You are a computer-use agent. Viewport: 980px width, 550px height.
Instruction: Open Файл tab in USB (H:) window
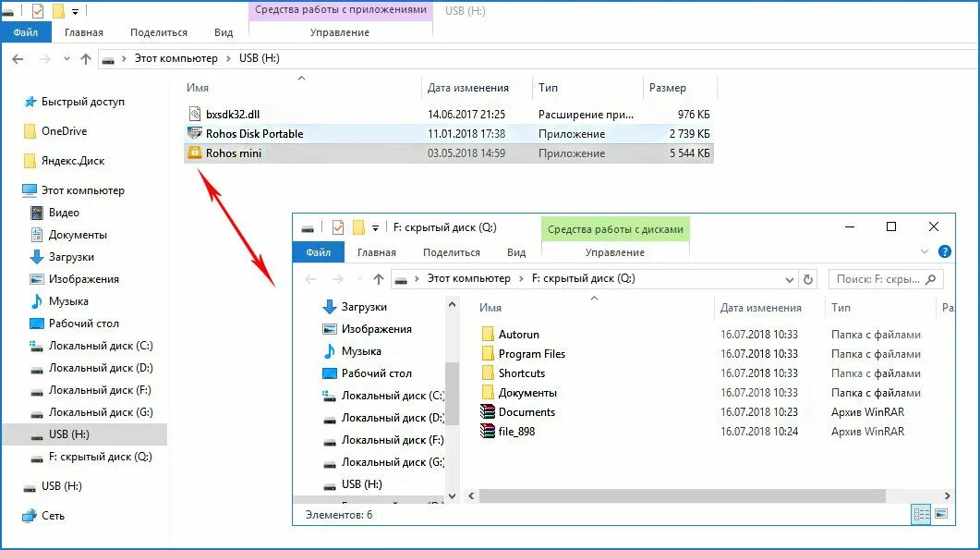(x=26, y=32)
